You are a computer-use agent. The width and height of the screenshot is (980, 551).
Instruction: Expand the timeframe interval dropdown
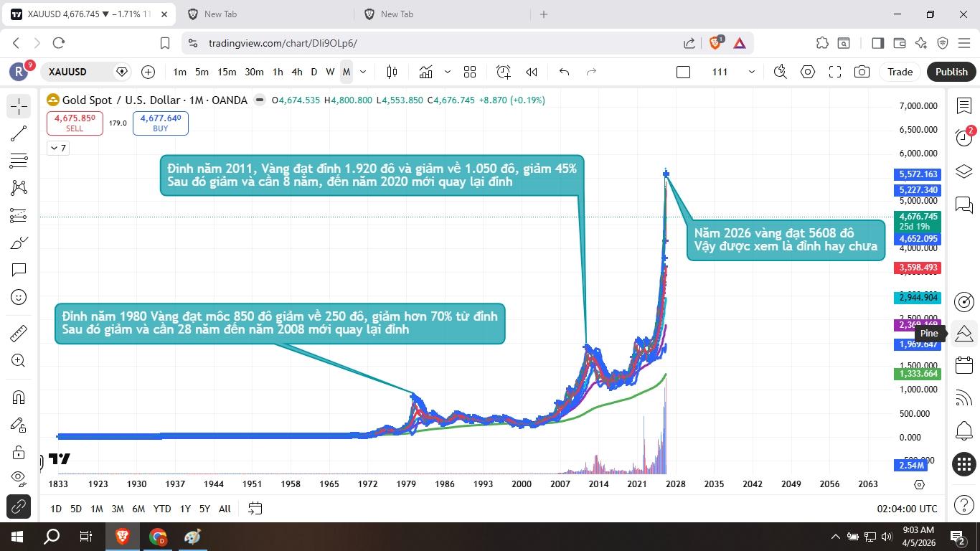[363, 72]
